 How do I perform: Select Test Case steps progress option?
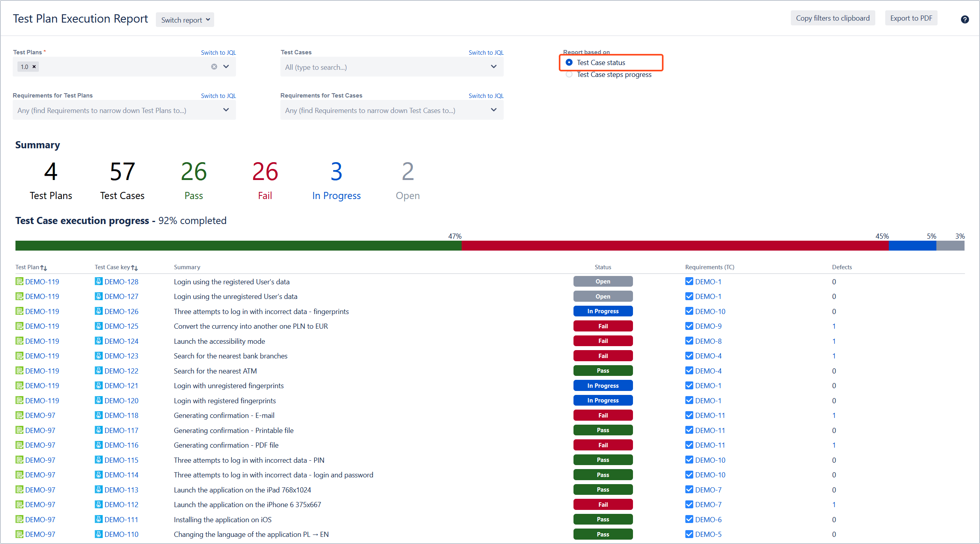pos(569,75)
